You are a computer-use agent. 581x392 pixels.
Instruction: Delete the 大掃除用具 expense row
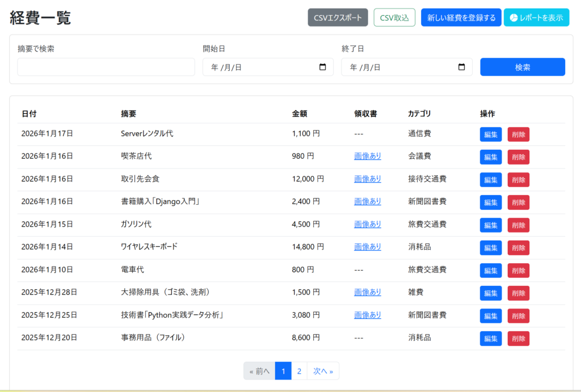[x=518, y=293]
